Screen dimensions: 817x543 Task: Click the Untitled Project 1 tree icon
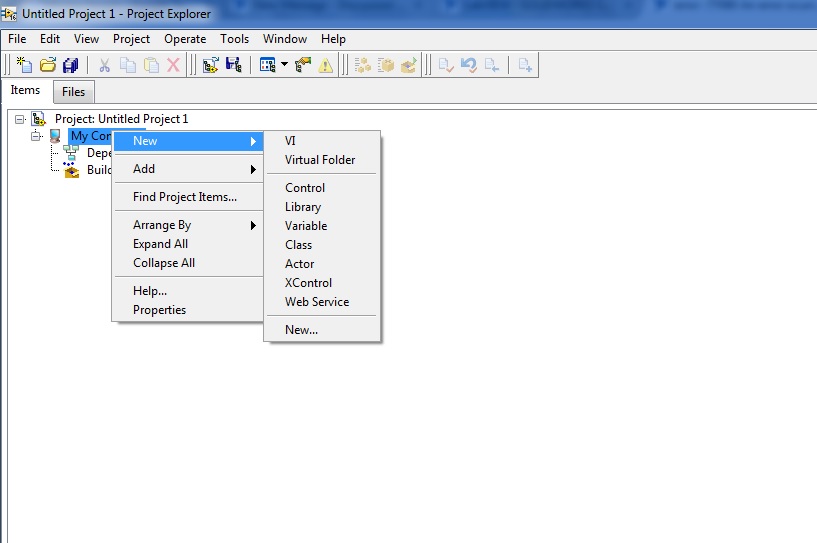coord(38,119)
